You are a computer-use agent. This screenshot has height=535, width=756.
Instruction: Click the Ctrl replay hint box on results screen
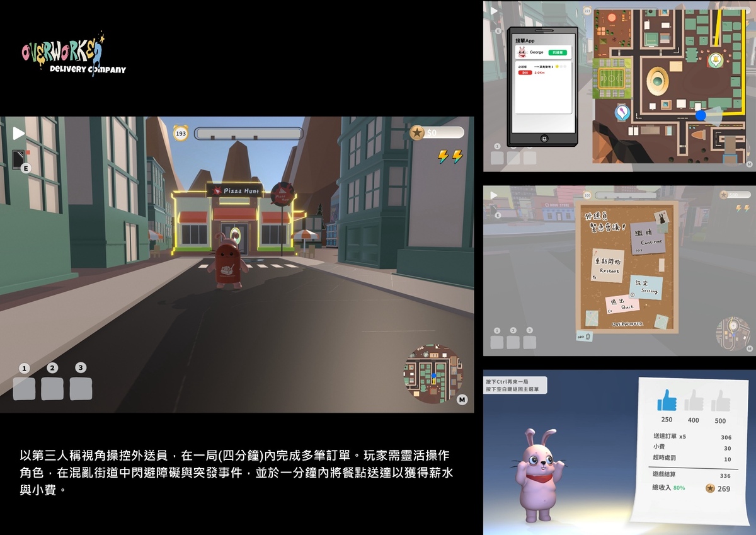pos(515,386)
